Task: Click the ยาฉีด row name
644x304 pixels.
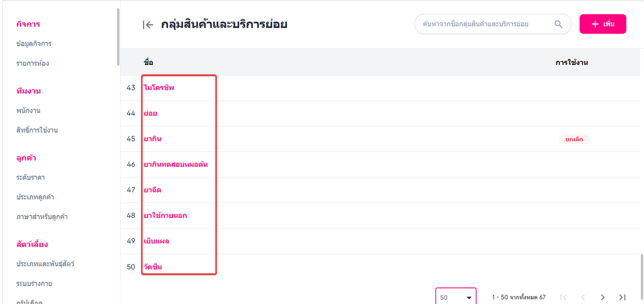Action: (152, 190)
